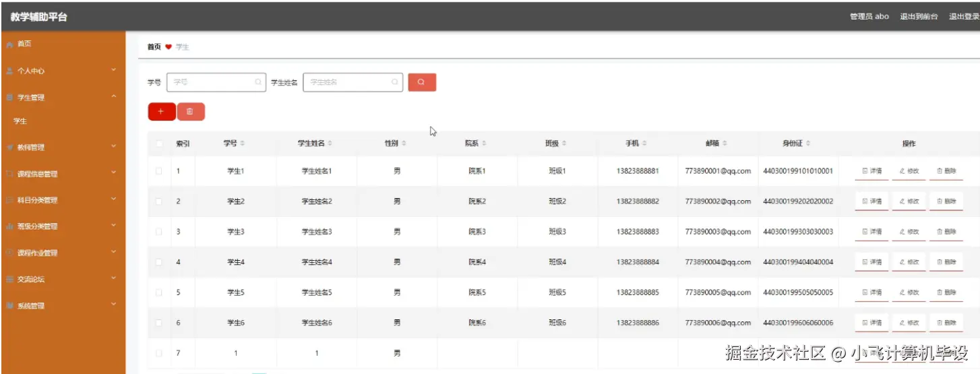Click the 首页 home icon in sidebar
The image size is (980, 374).
pyautogui.click(x=9, y=44)
